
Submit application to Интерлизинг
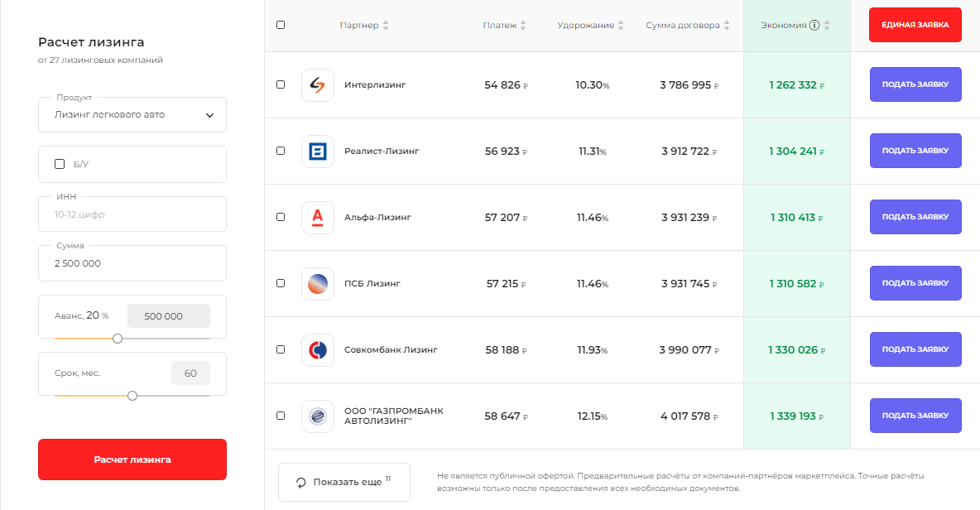point(915,84)
